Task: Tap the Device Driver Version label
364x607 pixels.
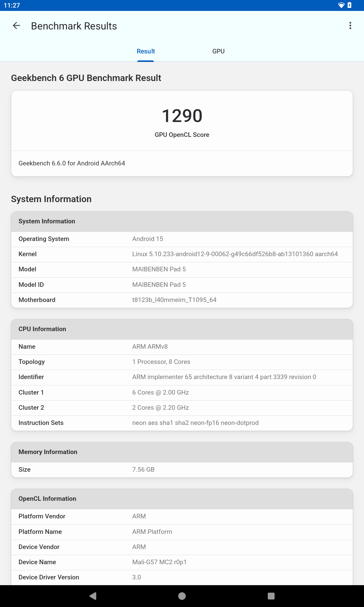Action: [x=49, y=577]
